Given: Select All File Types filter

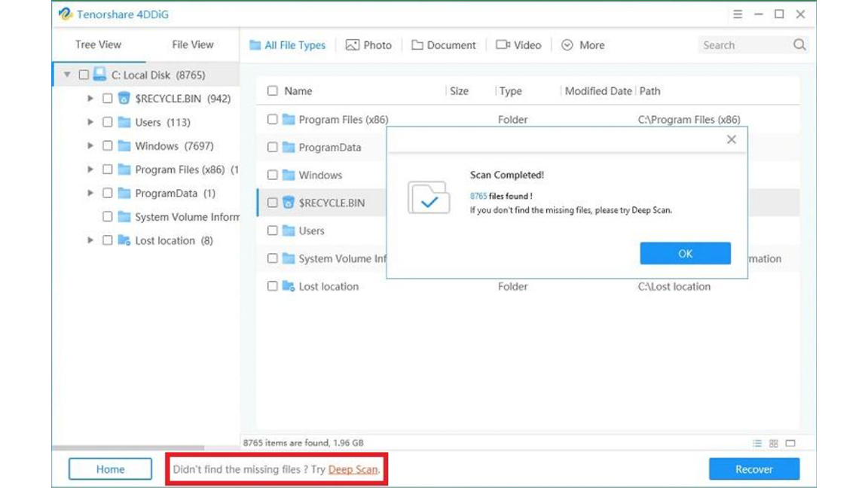Looking at the screenshot, I should click(287, 45).
